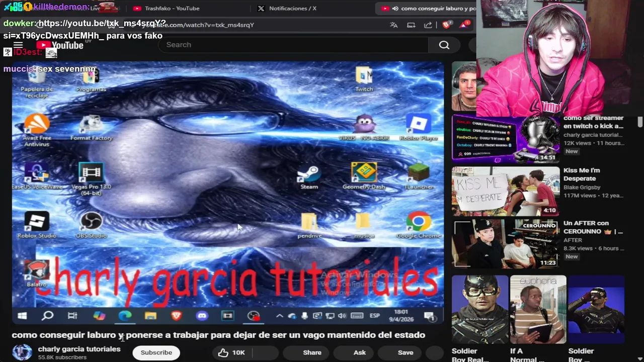Click the Copilot icon in taskbar

[x=99, y=316]
